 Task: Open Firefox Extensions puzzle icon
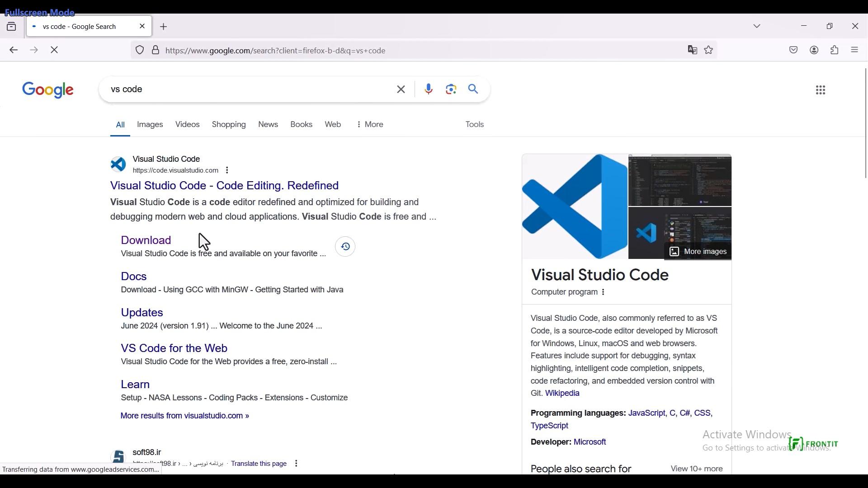point(835,50)
